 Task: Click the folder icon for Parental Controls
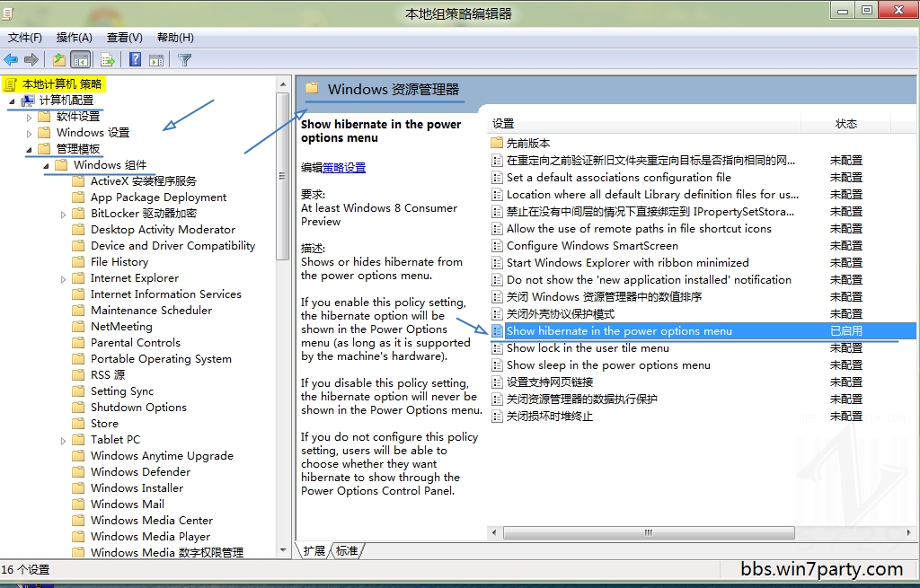(78, 342)
